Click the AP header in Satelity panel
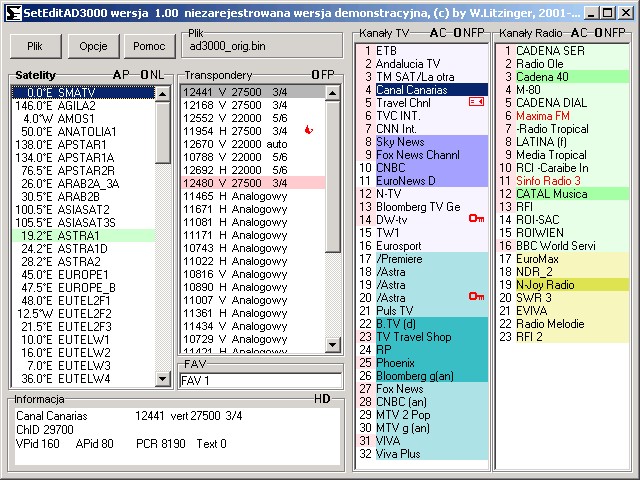This screenshot has height=480, width=640. [x=121, y=75]
